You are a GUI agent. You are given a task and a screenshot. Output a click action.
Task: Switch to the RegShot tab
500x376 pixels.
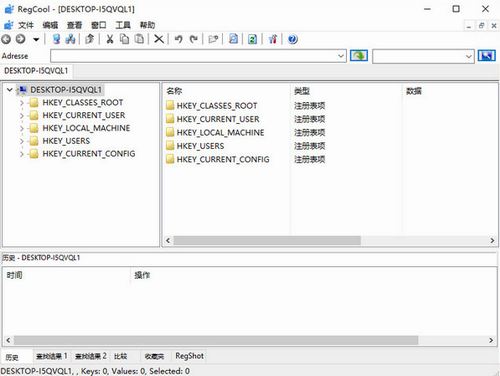189,356
